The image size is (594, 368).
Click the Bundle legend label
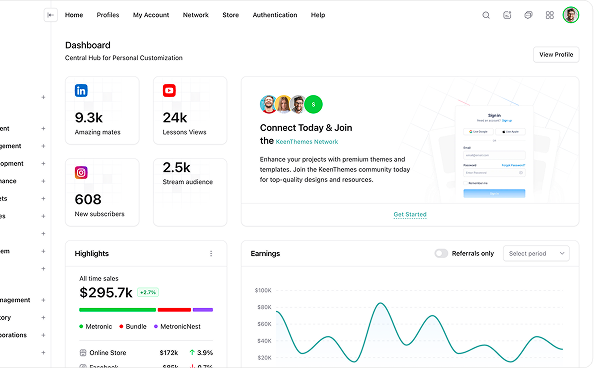tap(136, 326)
